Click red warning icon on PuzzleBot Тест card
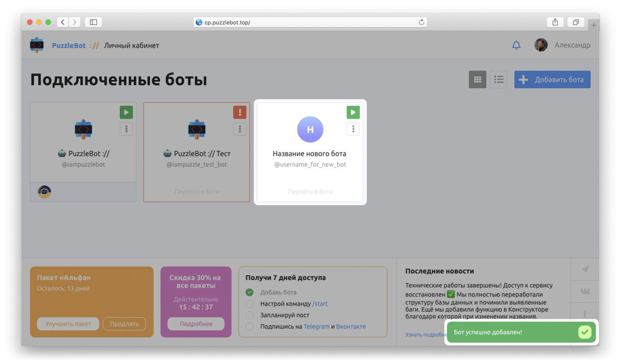This screenshot has width=622, height=364. [x=239, y=112]
